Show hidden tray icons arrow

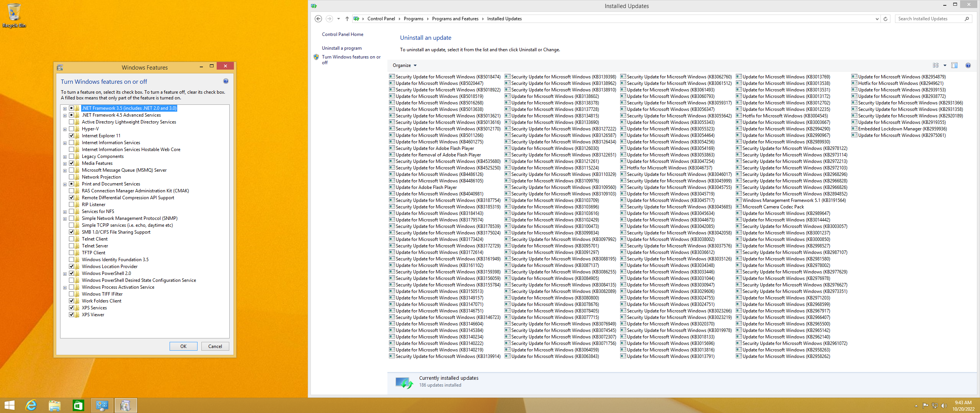(916, 406)
